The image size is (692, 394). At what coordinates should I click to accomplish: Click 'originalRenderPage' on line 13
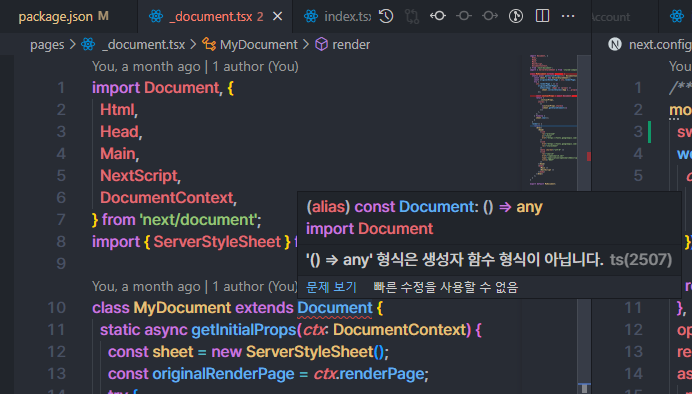(223, 374)
